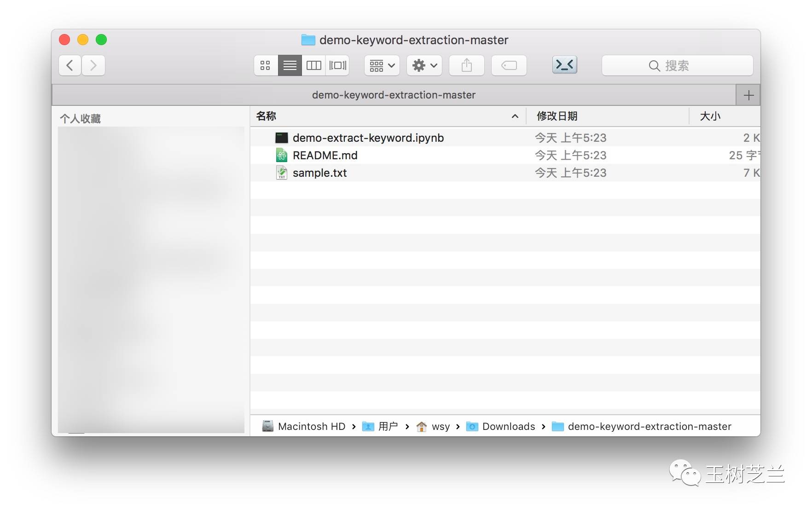Image resolution: width=812 pixels, height=510 pixels.
Task: Click the modified date of README.md
Action: [x=570, y=155]
